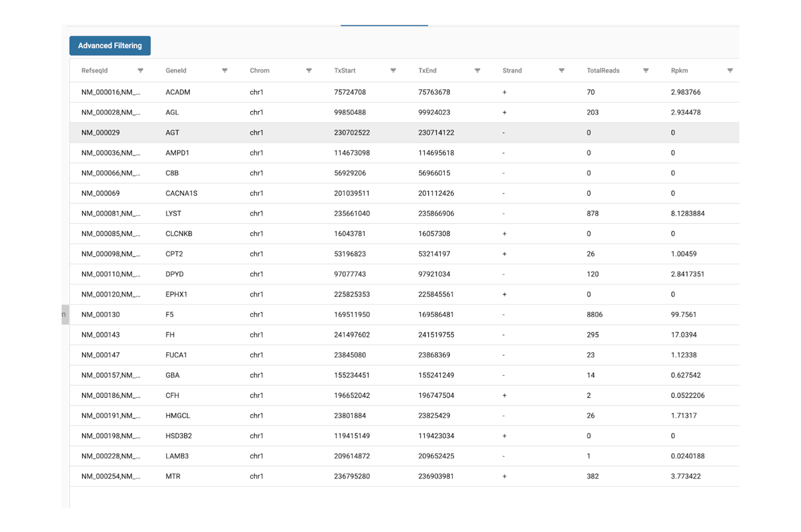Open the GeneId column filter icon

click(x=225, y=71)
